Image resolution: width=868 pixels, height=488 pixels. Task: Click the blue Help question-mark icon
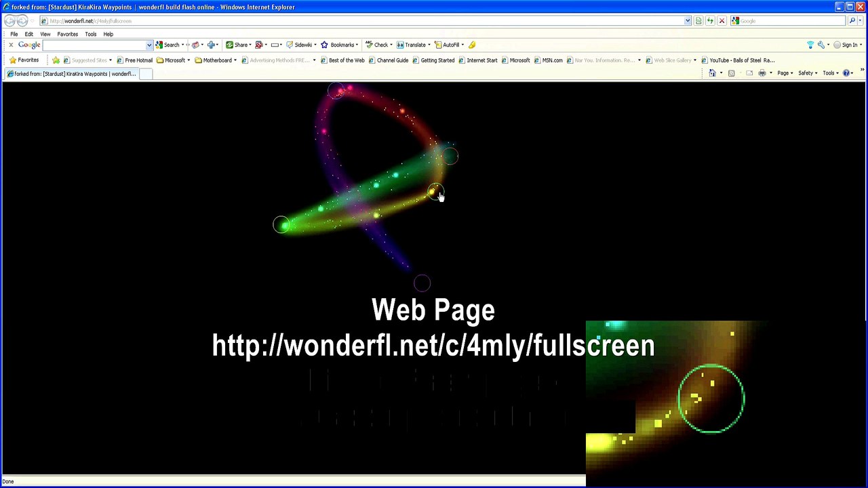(846, 73)
